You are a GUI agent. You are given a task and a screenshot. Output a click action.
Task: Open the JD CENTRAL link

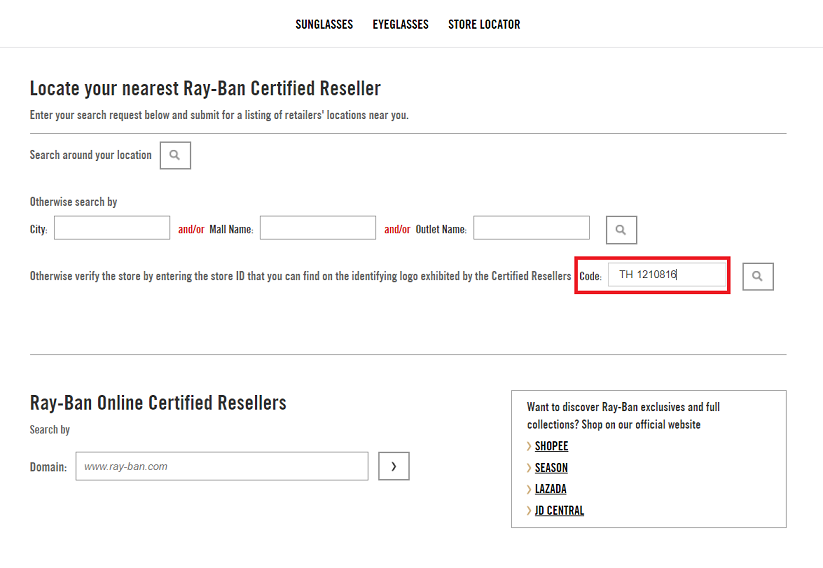(x=559, y=511)
